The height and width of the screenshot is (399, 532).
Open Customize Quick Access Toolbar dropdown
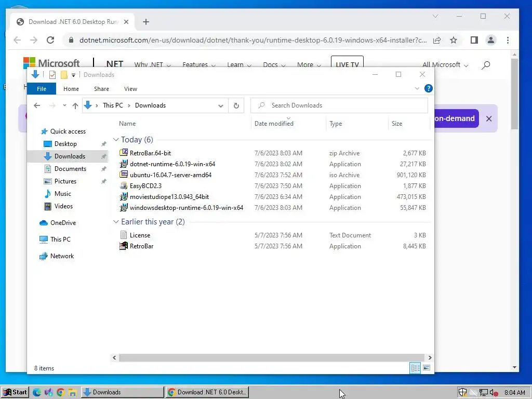click(x=73, y=75)
